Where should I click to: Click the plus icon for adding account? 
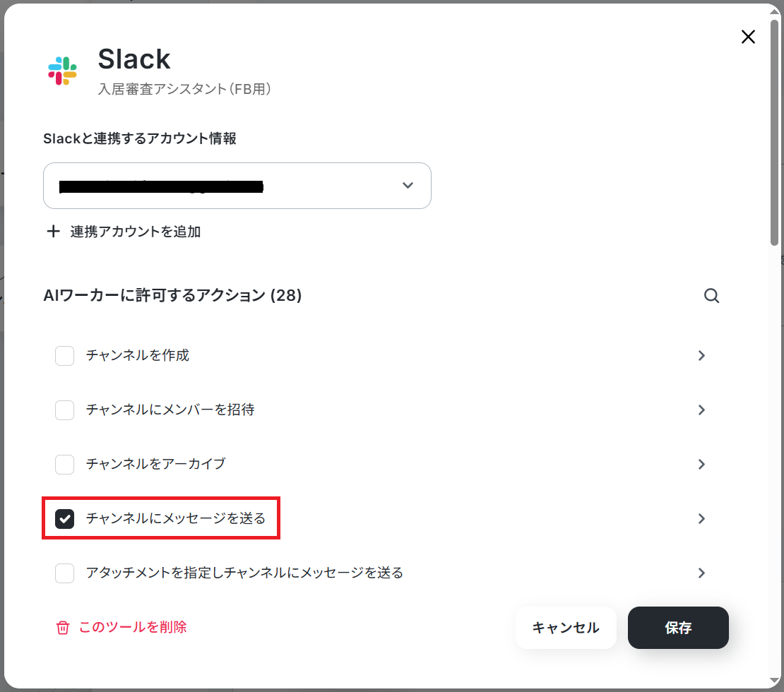[x=53, y=232]
